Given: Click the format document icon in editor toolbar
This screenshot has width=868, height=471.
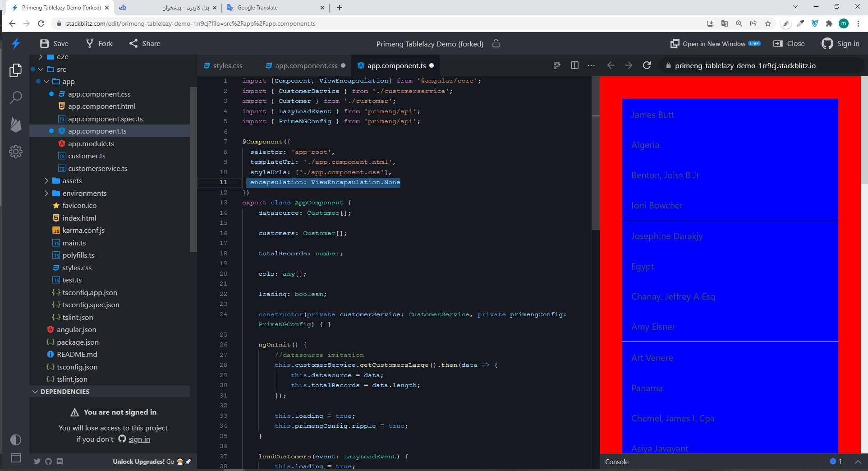Looking at the screenshot, I should tap(557, 65).
